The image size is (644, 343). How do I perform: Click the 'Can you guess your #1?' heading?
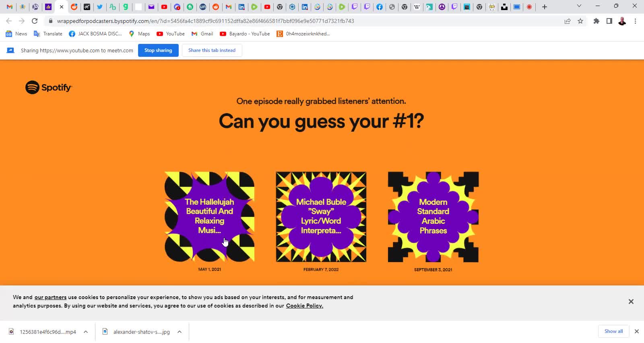click(x=321, y=121)
